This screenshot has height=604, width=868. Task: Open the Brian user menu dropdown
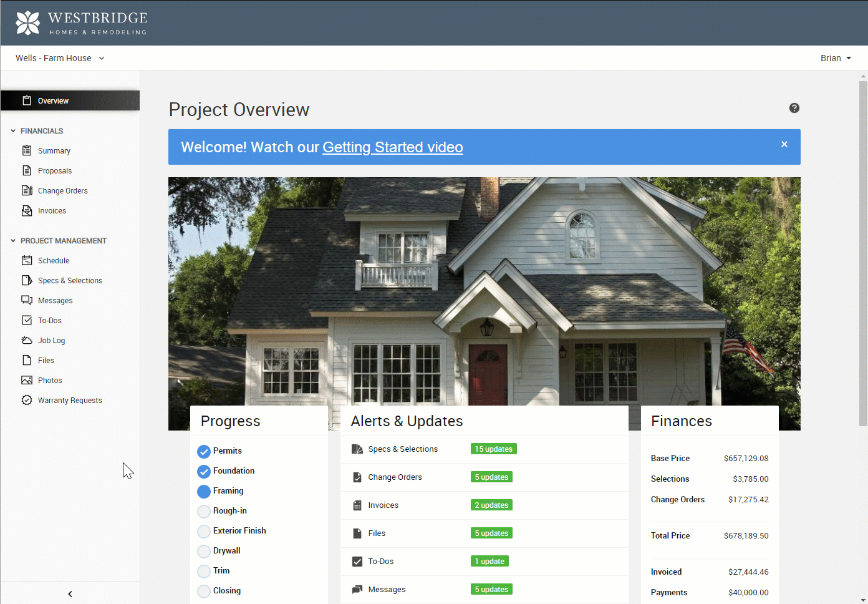836,58
